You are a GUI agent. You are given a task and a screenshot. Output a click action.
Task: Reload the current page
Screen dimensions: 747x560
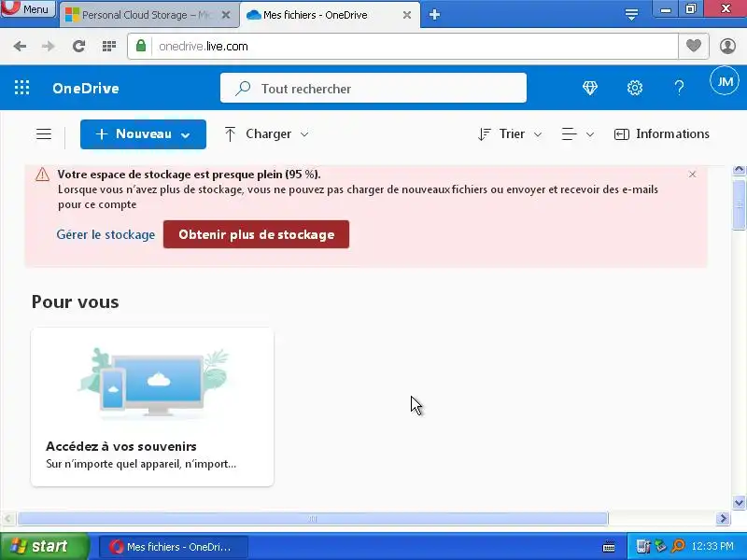tap(78, 46)
